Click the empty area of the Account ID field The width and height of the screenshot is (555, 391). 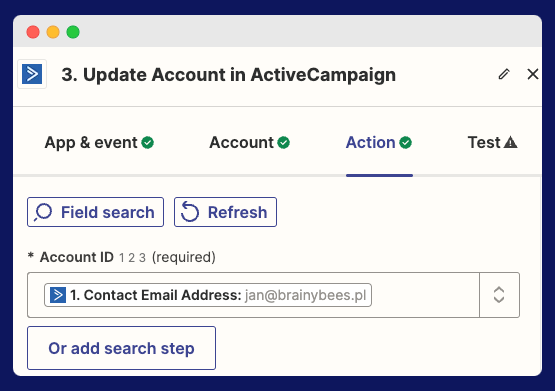click(x=425, y=295)
